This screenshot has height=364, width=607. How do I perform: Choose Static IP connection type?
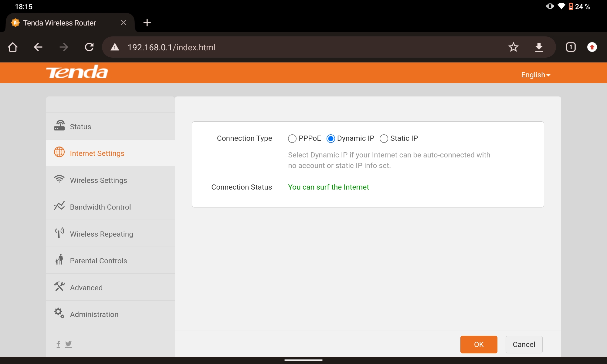point(384,139)
